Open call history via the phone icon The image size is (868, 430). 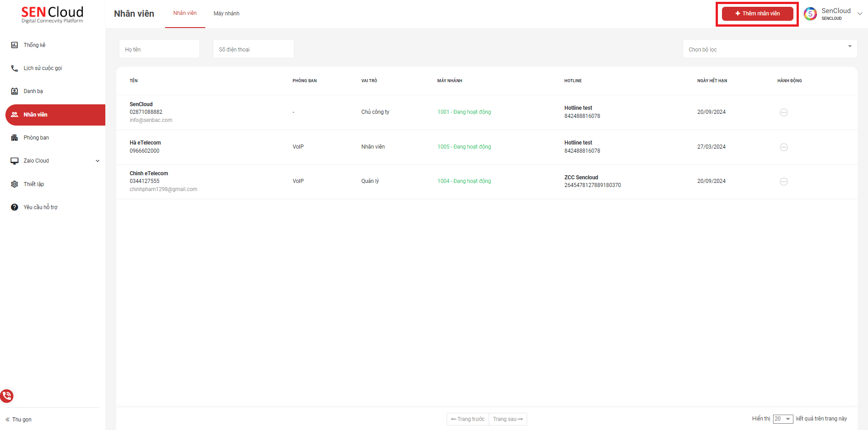coord(14,68)
